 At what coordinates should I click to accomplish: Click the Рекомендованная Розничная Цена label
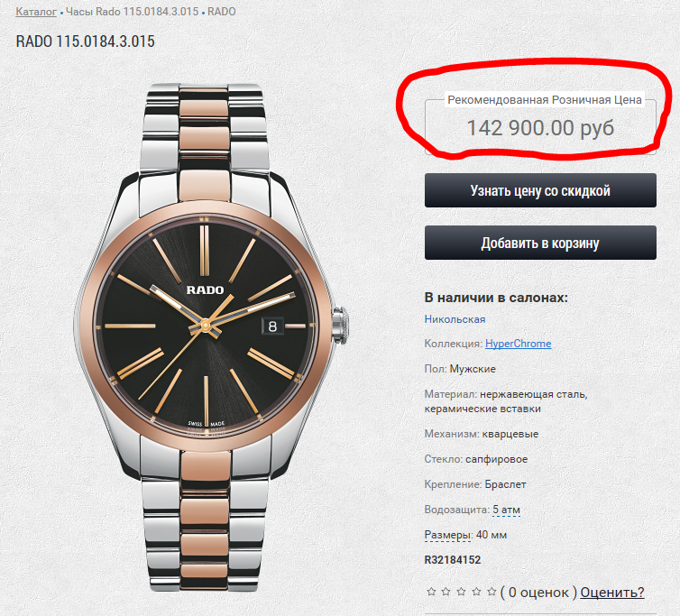coord(545,100)
